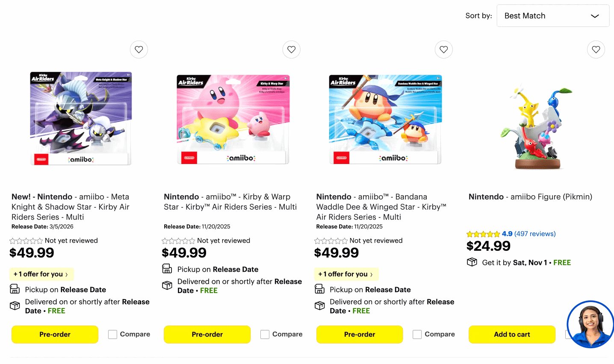614x364 pixels.
Task: Enable Compare for Kirby & Warp Star
Action: click(x=265, y=335)
